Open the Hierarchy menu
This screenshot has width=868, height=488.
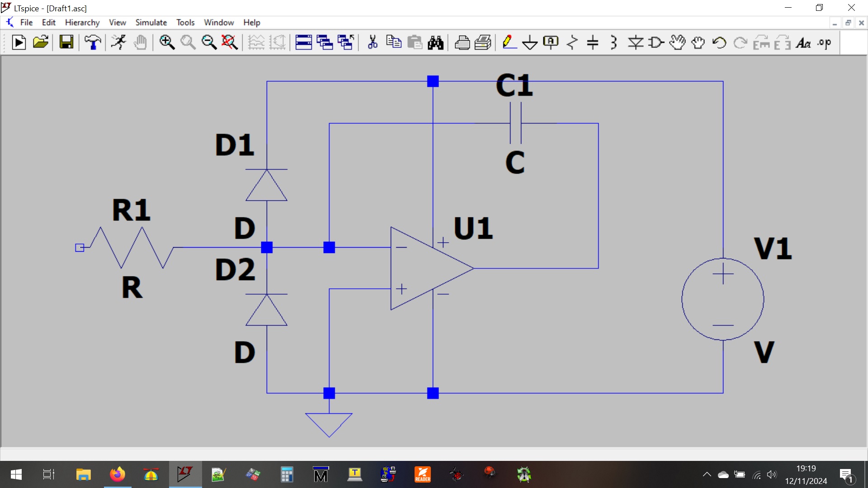(82, 23)
